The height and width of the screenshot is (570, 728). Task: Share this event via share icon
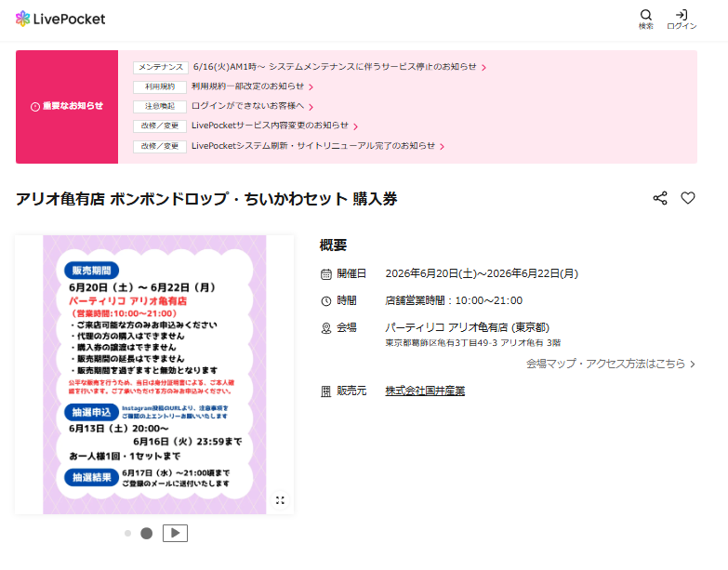click(660, 198)
